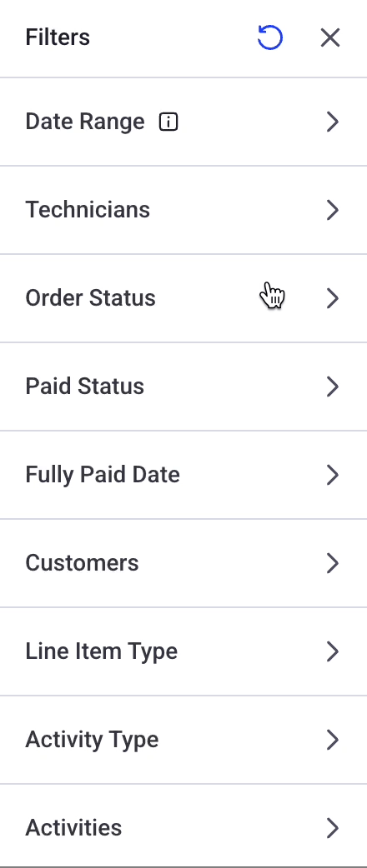Open the Date Range filter label
Viewport: 367px width, 868px height.
pos(85,122)
